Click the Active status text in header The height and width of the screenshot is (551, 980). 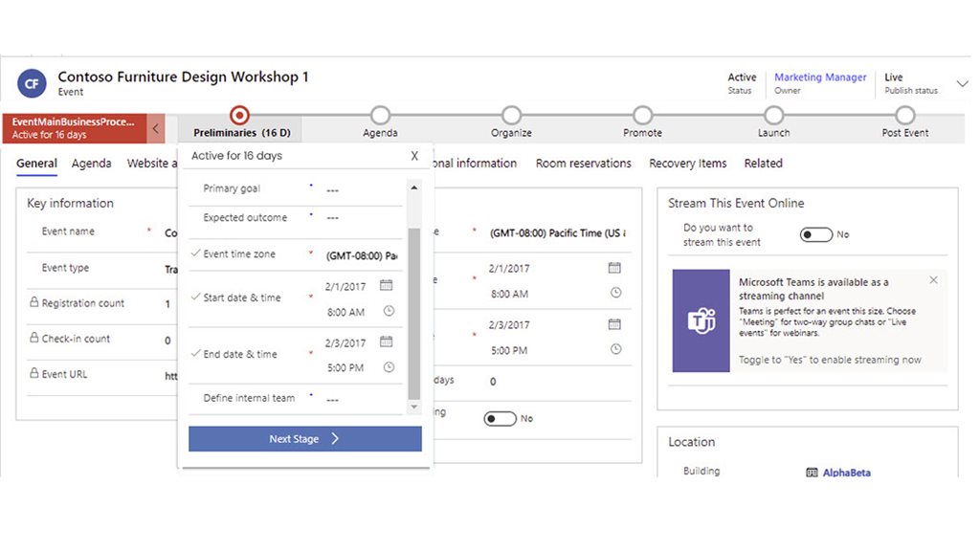point(742,77)
